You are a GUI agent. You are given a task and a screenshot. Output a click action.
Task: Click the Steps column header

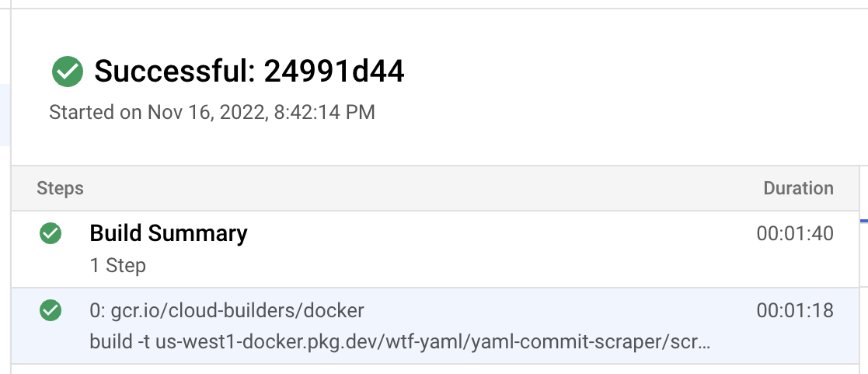(60, 188)
